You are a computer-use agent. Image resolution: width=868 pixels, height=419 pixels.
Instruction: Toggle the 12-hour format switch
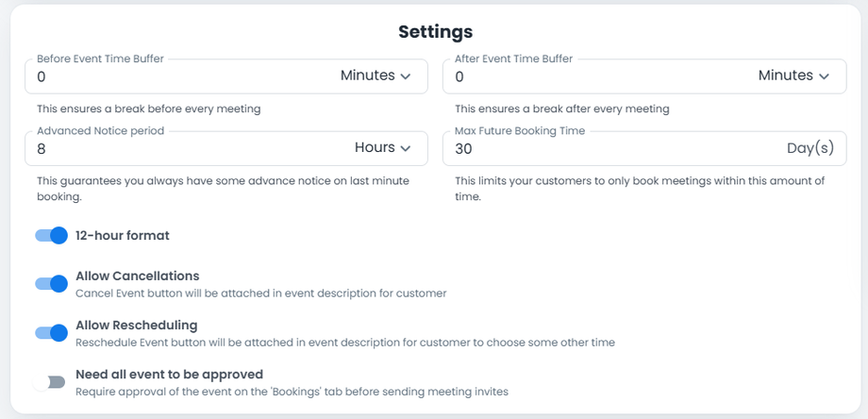[52, 235]
